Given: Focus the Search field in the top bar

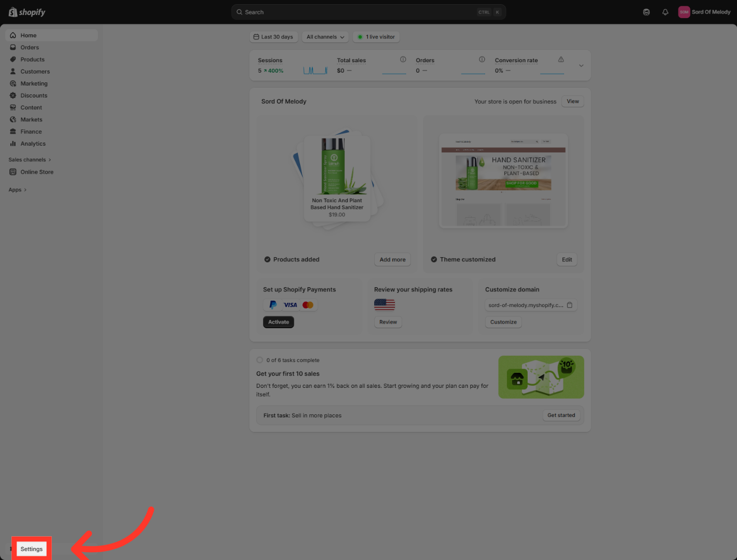Looking at the screenshot, I should (x=368, y=12).
